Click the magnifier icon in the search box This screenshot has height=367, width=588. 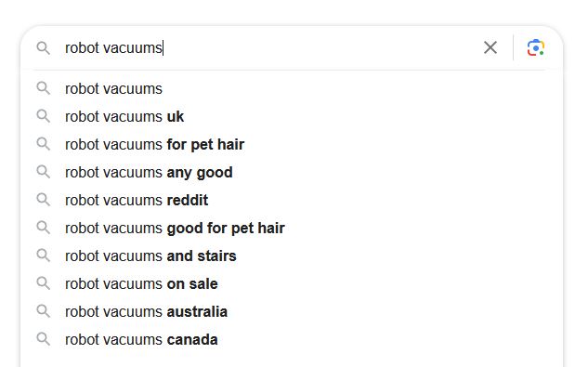(43, 48)
